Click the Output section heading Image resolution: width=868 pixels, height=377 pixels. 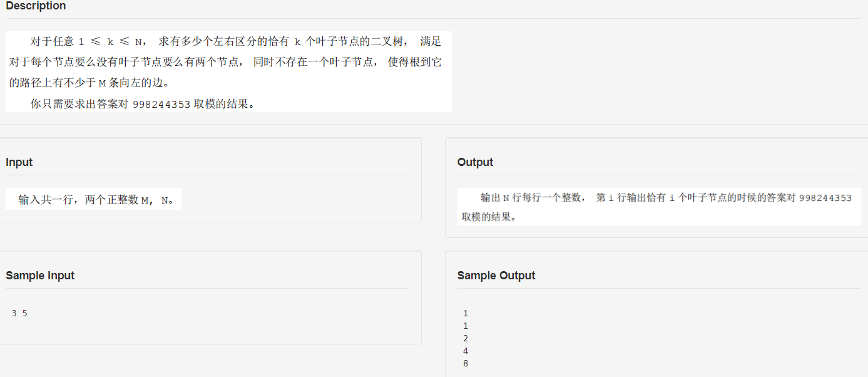tap(475, 162)
